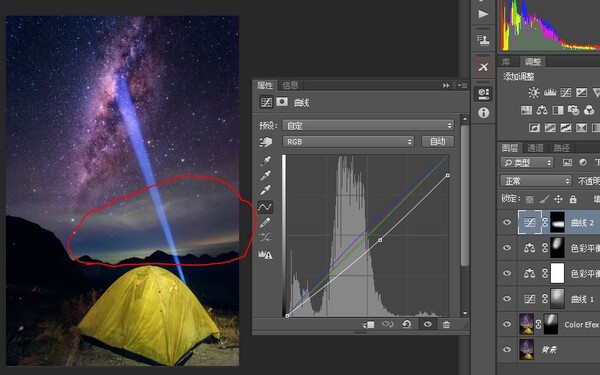
Task: Toggle visibility of the Color Efex layer
Action: click(507, 324)
